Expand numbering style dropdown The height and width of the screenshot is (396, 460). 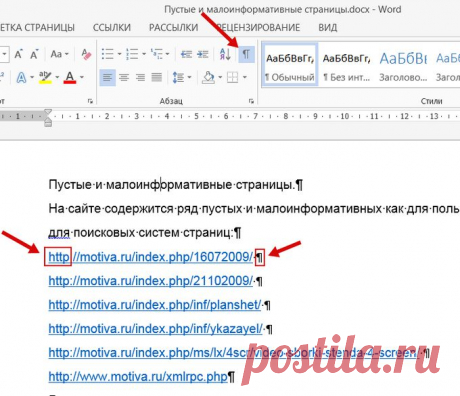pos(144,54)
